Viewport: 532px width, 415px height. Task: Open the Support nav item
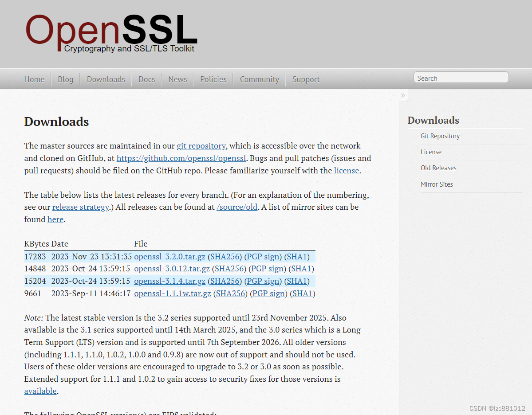pyautogui.click(x=306, y=79)
